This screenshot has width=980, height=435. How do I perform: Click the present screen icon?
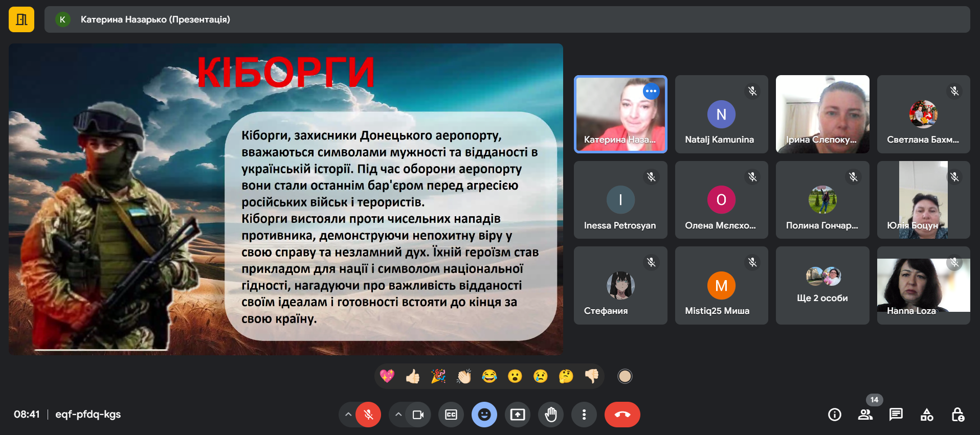pyautogui.click(x=517, y=415)
